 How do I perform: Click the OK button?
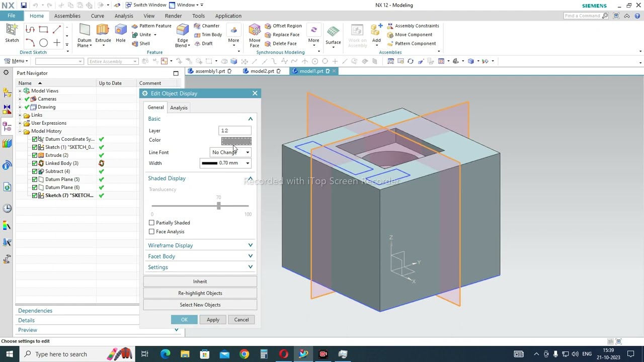[184, 320]
